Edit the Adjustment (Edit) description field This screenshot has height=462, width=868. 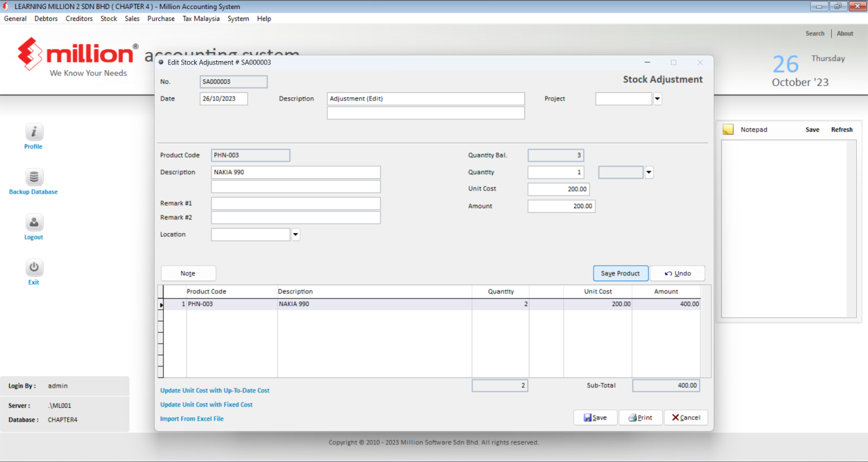(x=426, y=99)
